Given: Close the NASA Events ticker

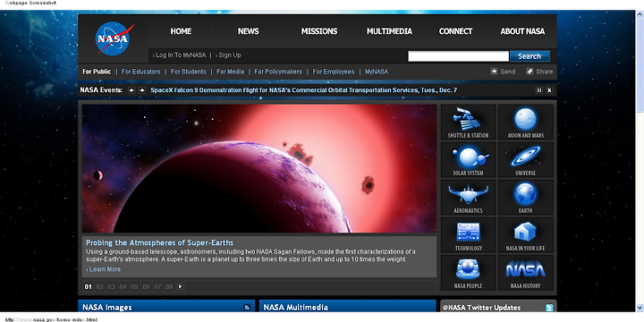Looking at the screenshot, I should pos(549,90).
